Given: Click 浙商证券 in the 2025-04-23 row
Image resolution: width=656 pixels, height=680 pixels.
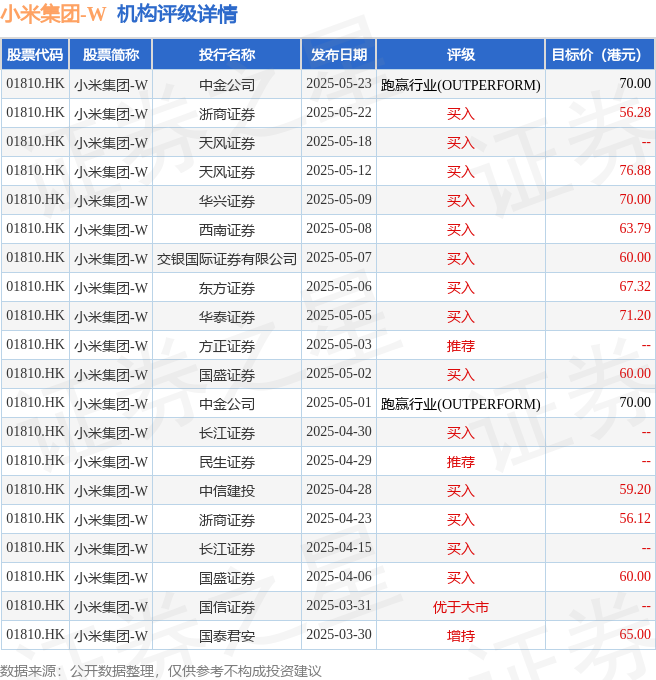Looking at the screenshot, I should [x=227, y=520].
